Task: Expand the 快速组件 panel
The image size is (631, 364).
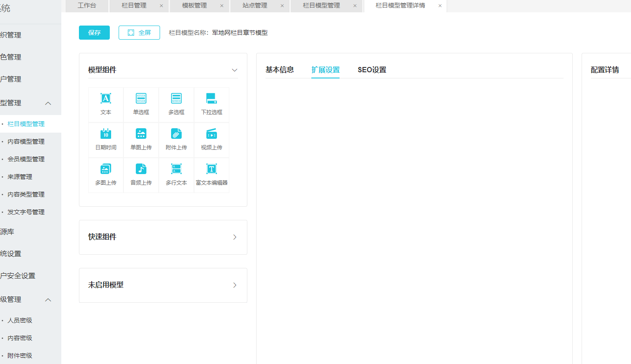Action: 235,237
